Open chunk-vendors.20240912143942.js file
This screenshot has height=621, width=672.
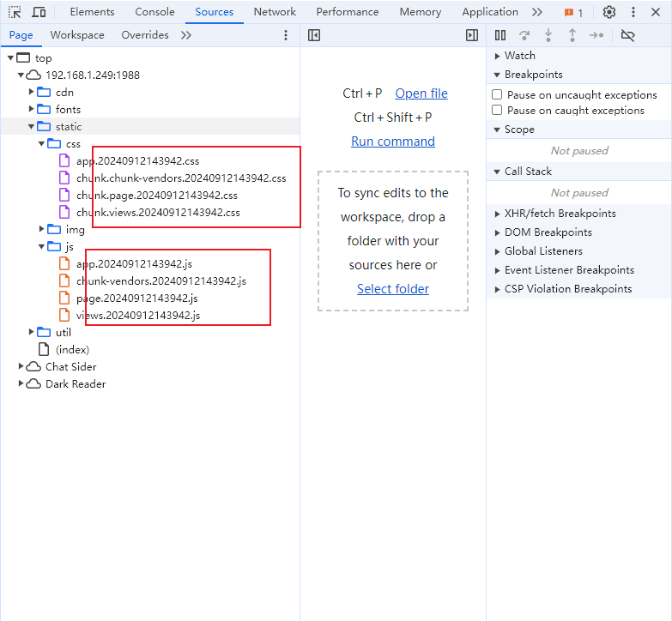(161, 281)
